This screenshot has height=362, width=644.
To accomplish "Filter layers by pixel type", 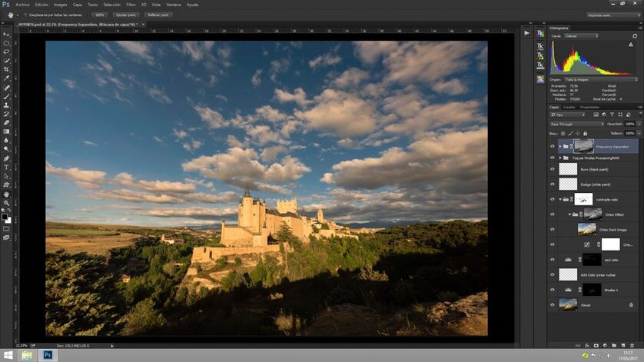I will click(x=596, y=115).
